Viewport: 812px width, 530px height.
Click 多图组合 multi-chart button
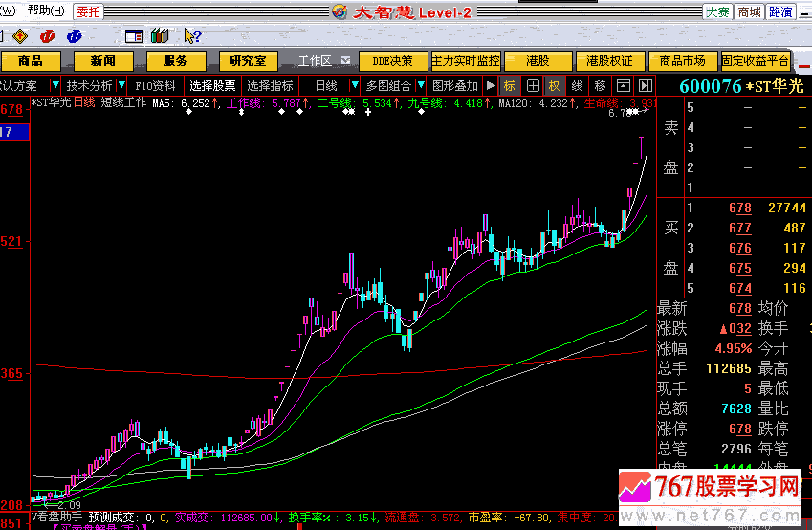coord(388,86)
